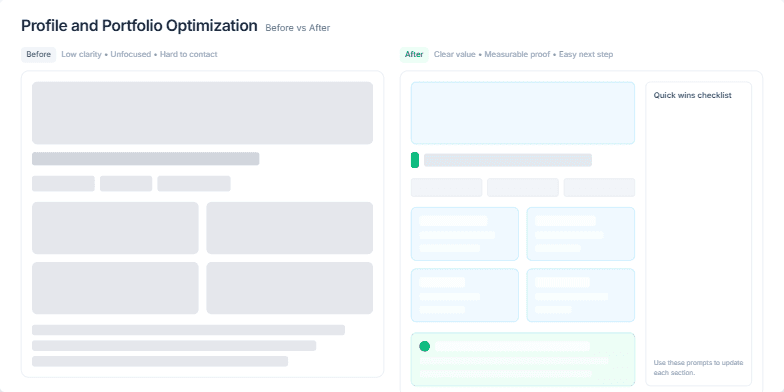Click the After badge label
784x392 pixels.
click(414, 54)
